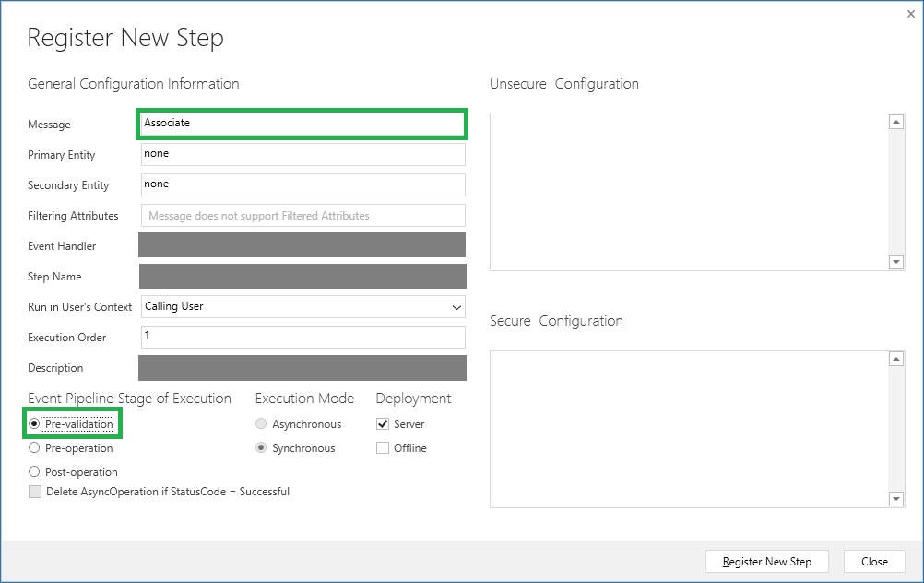Click the Execution Order field
Image resolution: width=924 pixels, height=583 pixels.
coord(302,337)
